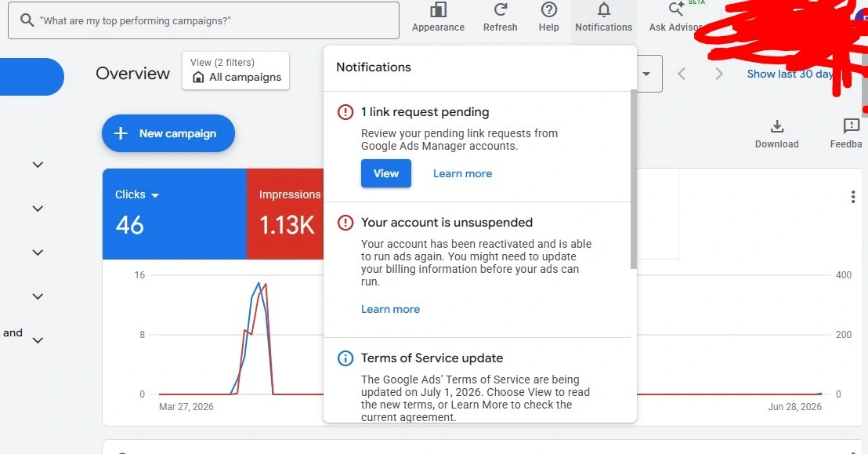Open Learn more for link request

(462, 173)
